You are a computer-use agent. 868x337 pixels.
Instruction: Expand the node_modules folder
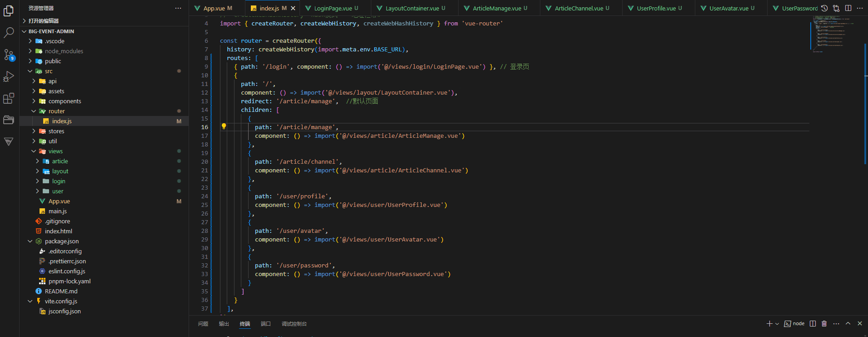[104, 51]
